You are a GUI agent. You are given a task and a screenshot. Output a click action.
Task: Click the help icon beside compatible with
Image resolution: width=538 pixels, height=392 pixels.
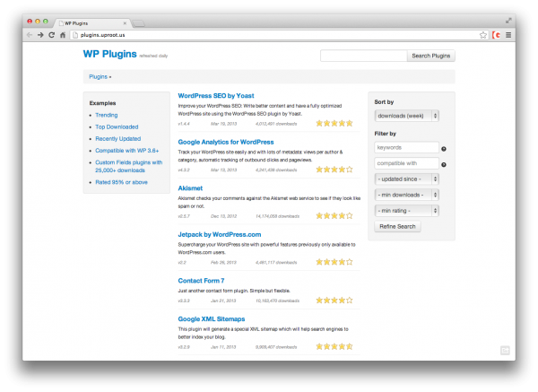click(444, 165)
